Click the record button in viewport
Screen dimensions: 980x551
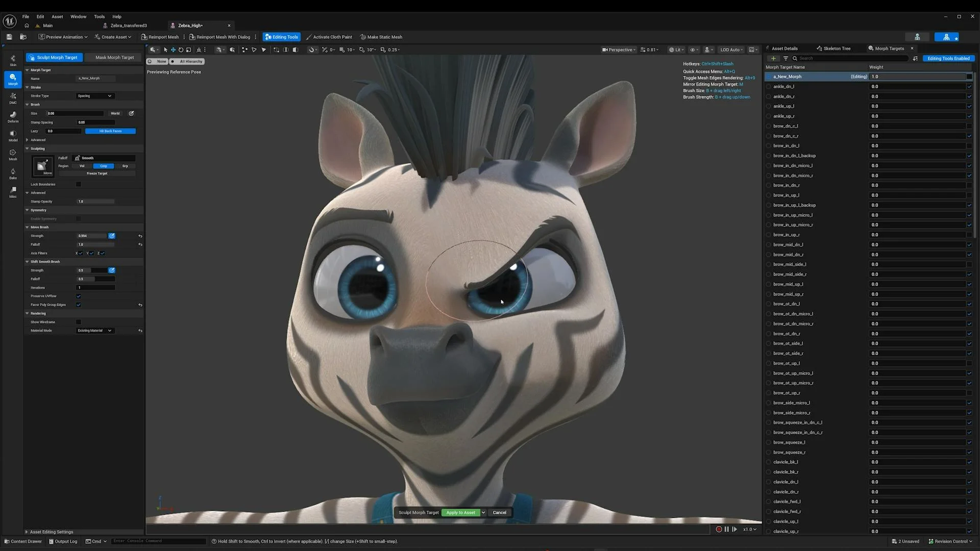[719, 529]
